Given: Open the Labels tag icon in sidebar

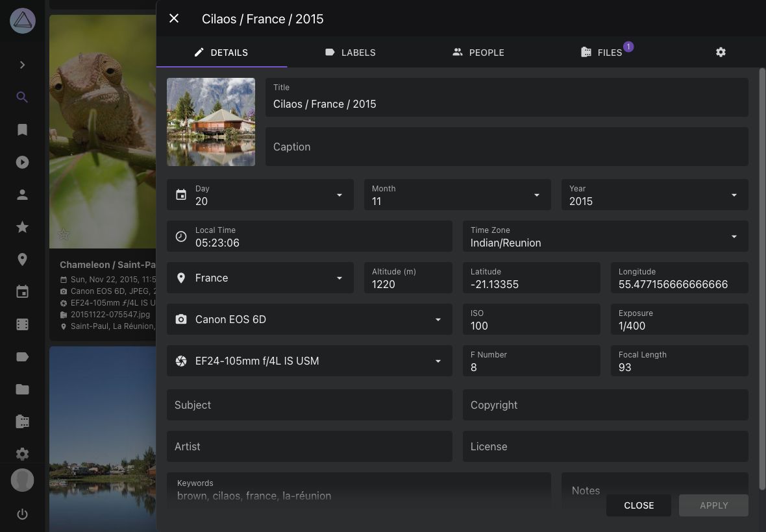Looking at the screenshot, I should pyautogui.click(x=22, y=357).
